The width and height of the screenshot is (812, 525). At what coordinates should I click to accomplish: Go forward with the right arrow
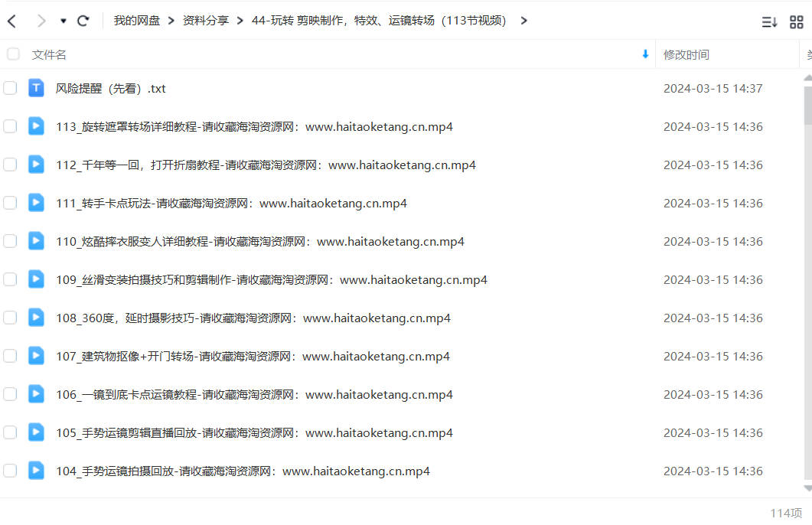[41, 21]
